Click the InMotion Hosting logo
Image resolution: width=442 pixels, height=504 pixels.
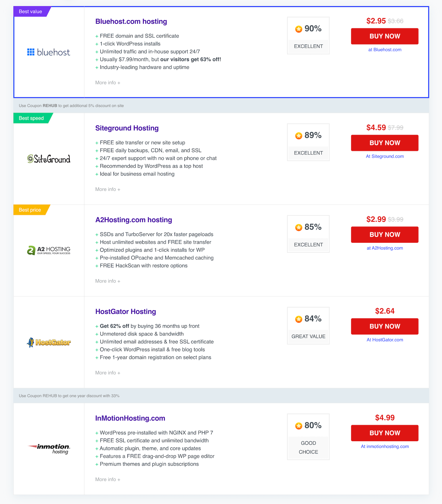49,449
